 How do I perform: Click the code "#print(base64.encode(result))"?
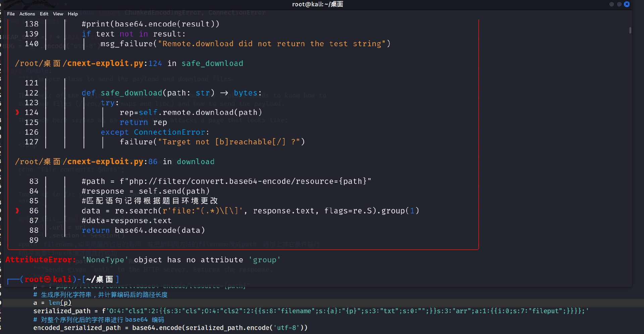[151, 24]
